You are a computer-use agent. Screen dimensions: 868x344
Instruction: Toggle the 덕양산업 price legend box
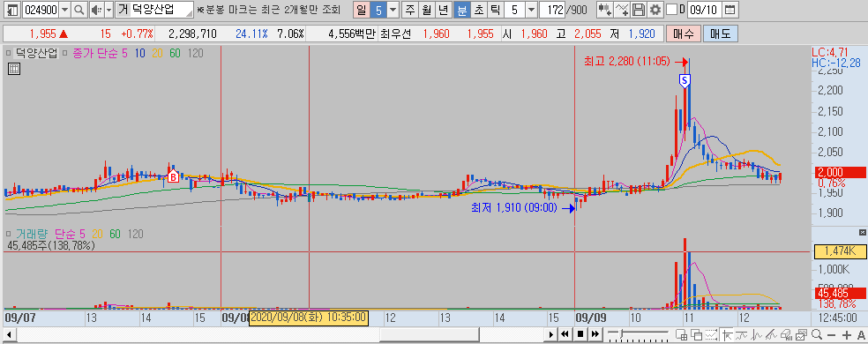(x=8, y=53)
